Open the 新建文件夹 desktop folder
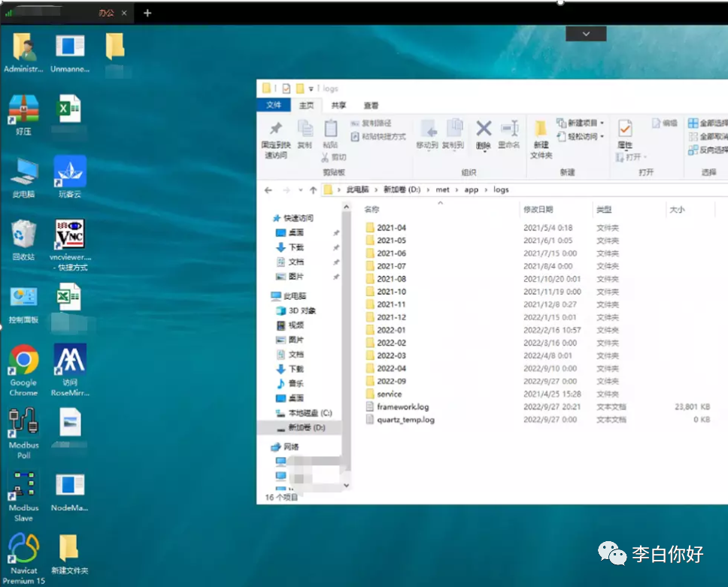 (70, 554)
